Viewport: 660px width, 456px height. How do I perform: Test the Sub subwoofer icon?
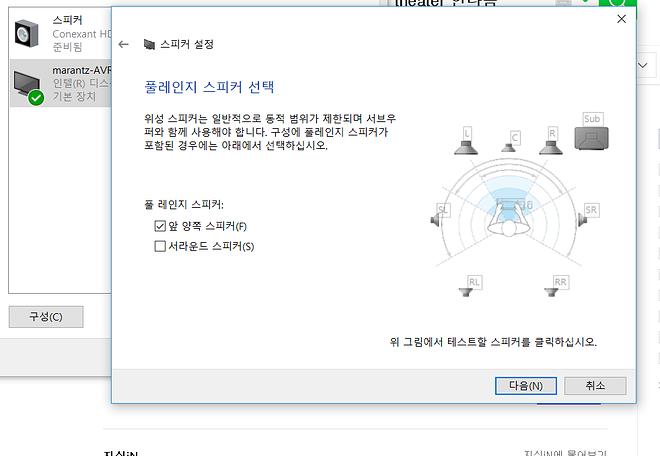click(x=591, y=131)
